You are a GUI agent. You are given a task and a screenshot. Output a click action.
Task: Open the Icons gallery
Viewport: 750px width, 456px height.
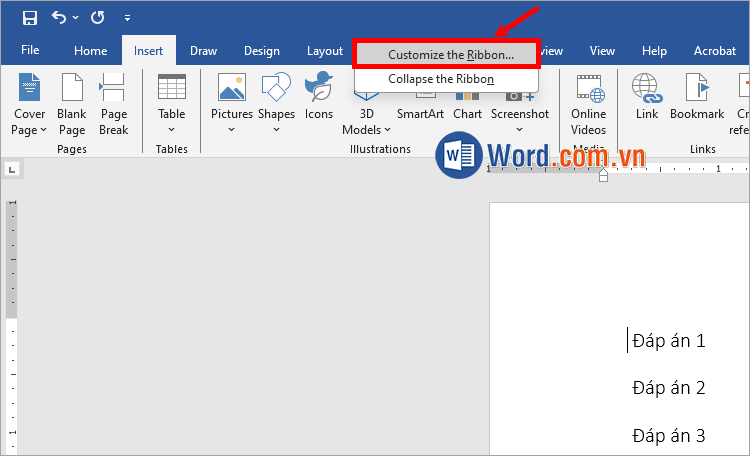click(x=319, y=96)
